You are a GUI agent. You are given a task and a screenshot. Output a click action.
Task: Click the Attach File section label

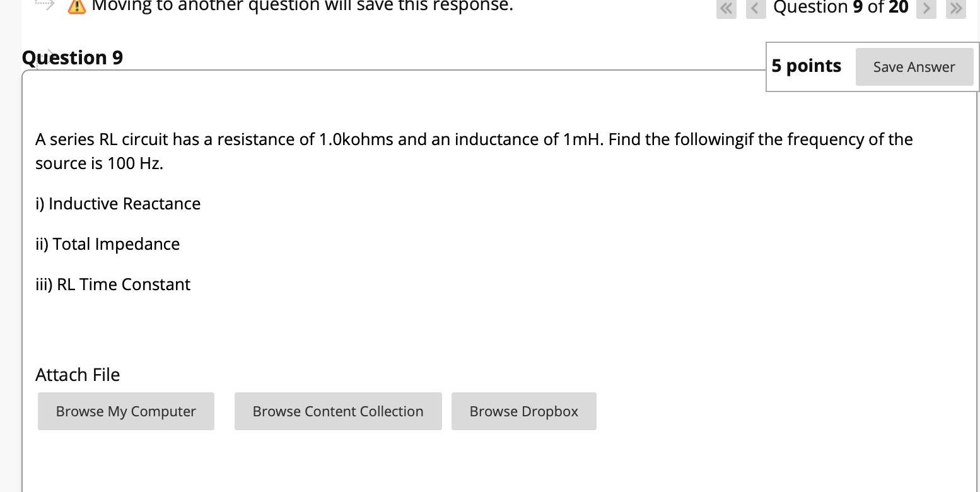[x=78, y=374]
